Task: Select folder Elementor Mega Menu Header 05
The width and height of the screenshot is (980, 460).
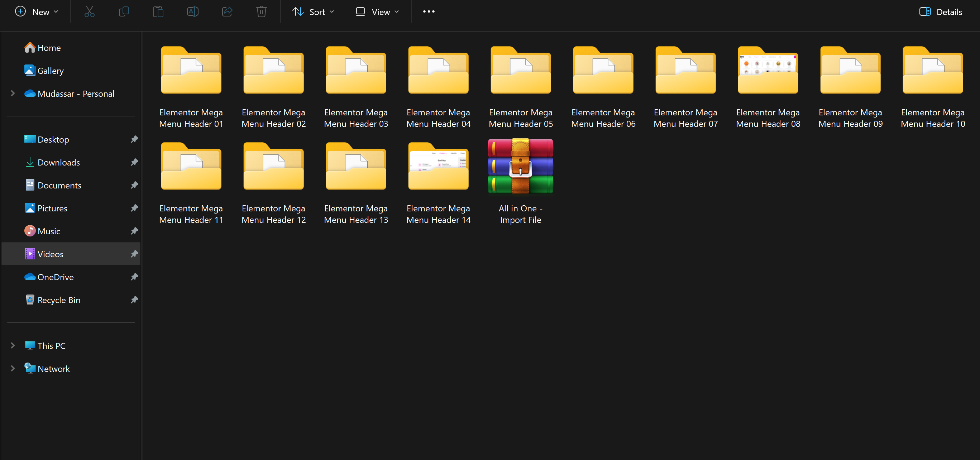Action: [x=521, y=87]
